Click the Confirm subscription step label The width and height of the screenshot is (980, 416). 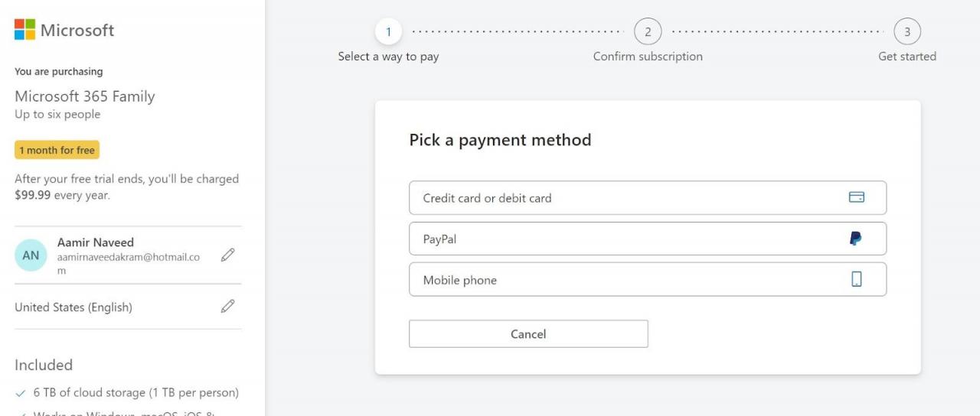(648, 57)
